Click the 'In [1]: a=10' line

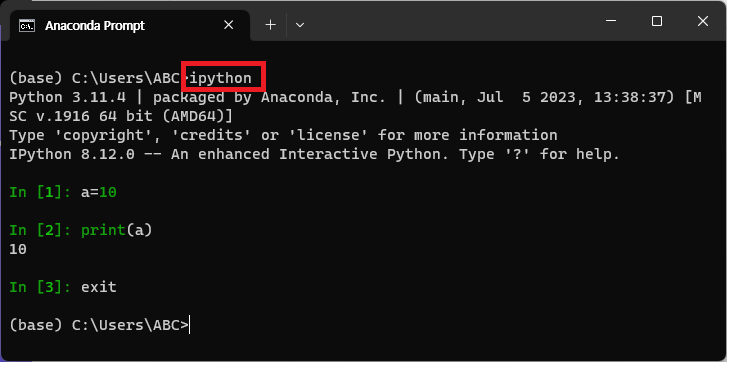(x=63, y=192)
